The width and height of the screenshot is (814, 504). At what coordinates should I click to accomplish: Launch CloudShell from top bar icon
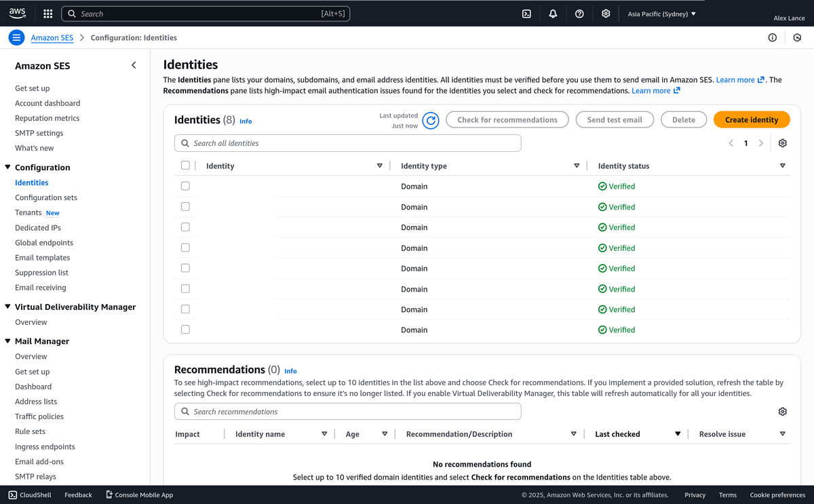(526, 14)
